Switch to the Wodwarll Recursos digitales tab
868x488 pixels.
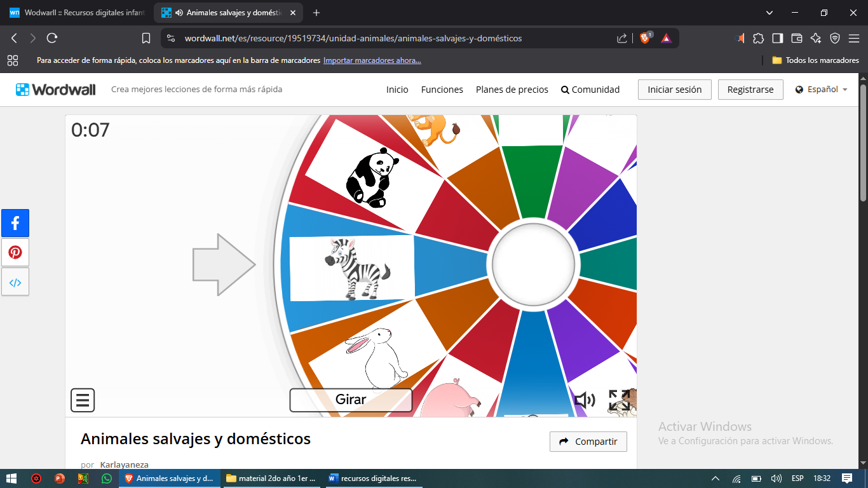[x=79, y=13]
